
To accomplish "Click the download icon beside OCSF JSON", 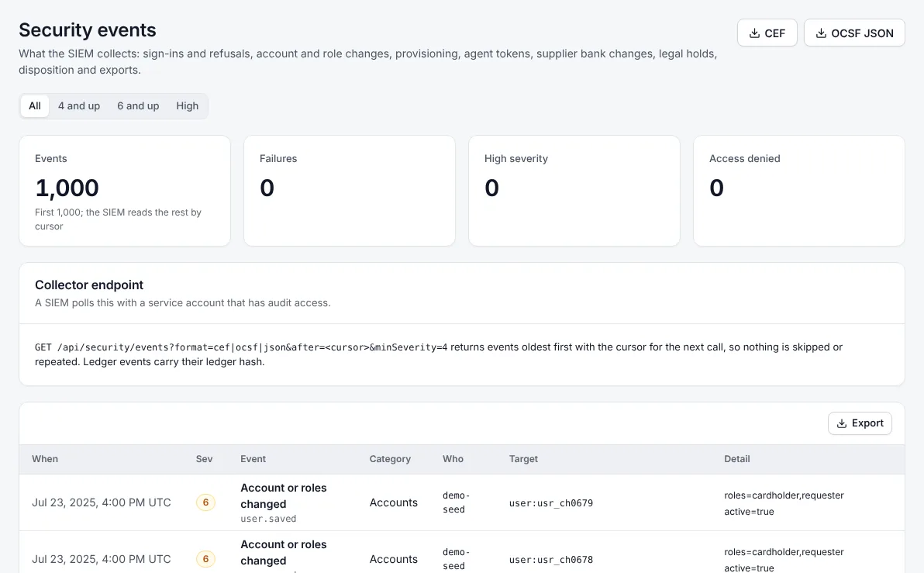I will [821, 33].
